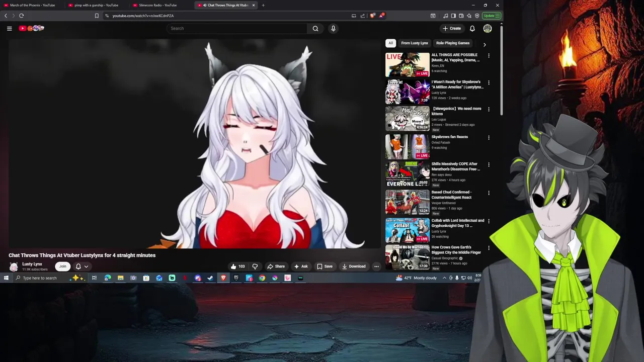Open File Explorer from the taskbar

120,278
